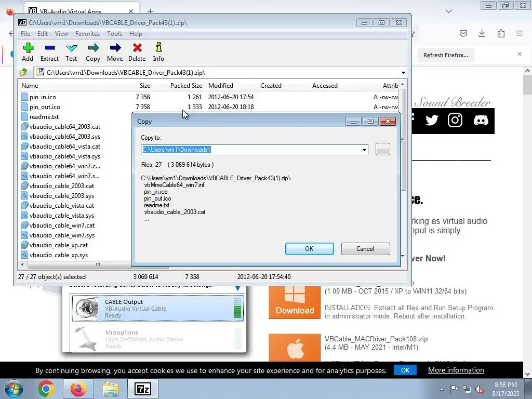Click the Windows Download button on webpage
Image resolution: width=532 pixels, height=399 pixels.
[295, 303]
